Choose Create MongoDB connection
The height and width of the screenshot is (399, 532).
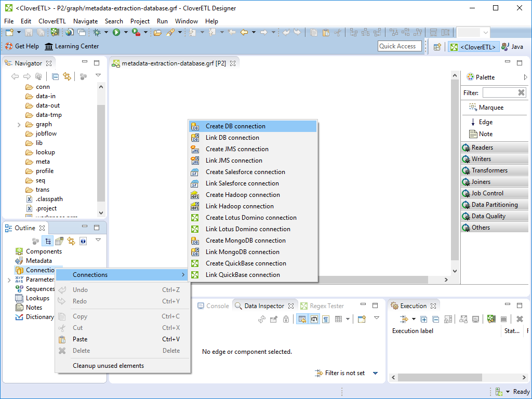(x=253, y=241)
